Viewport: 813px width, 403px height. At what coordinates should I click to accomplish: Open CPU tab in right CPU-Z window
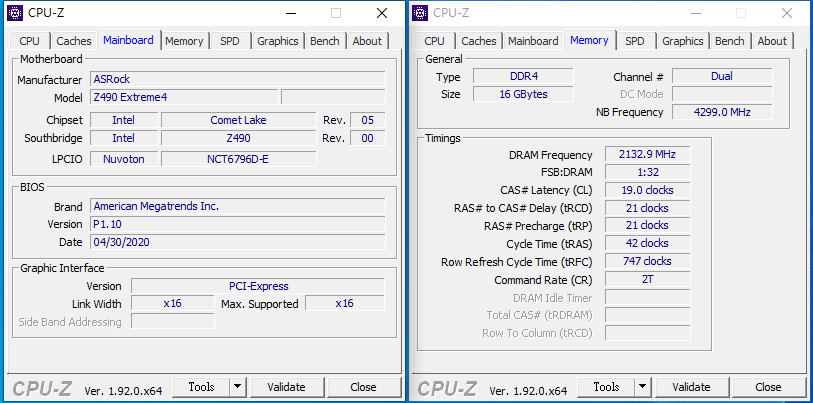click(x=434, y=41)
